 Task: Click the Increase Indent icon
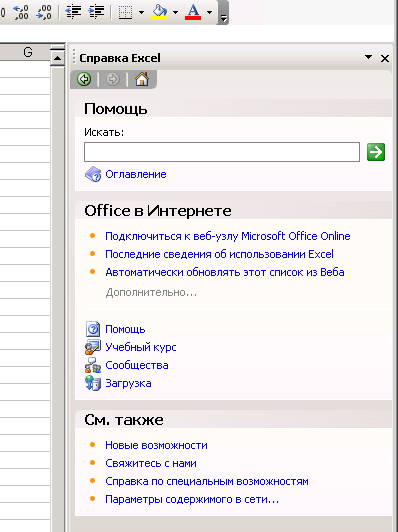[x=96, y=13]
